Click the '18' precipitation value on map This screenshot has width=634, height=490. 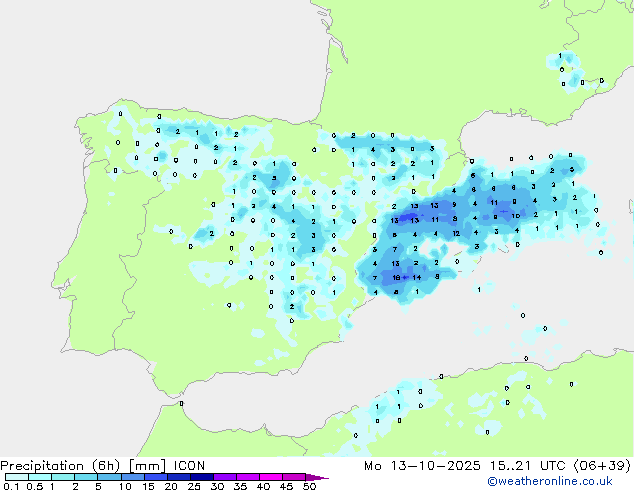(396, 277)
